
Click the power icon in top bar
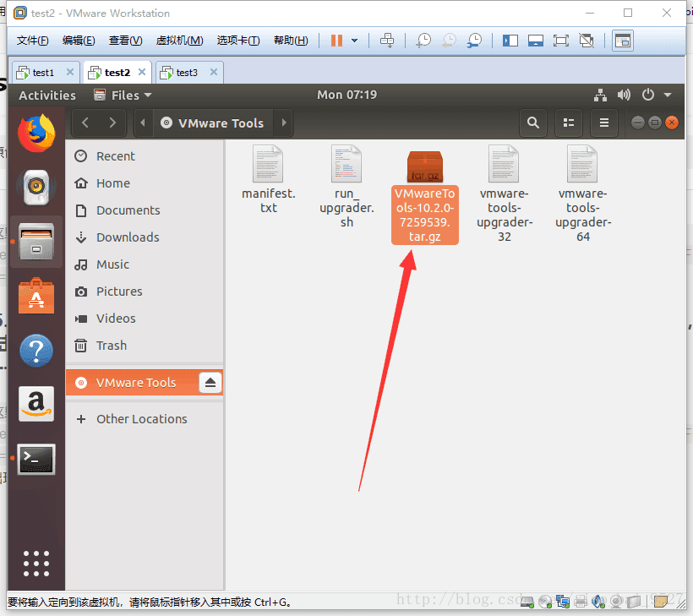coord(648,95)
